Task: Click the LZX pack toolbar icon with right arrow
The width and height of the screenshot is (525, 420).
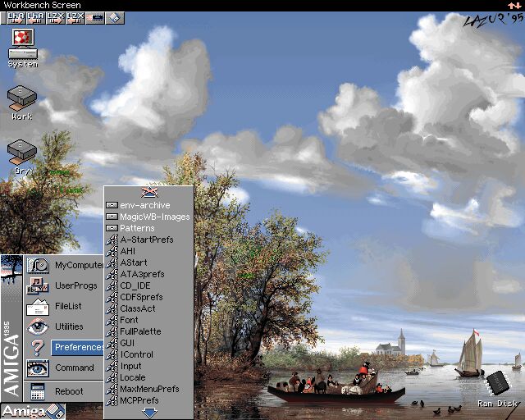Action: tap(56, 18)
